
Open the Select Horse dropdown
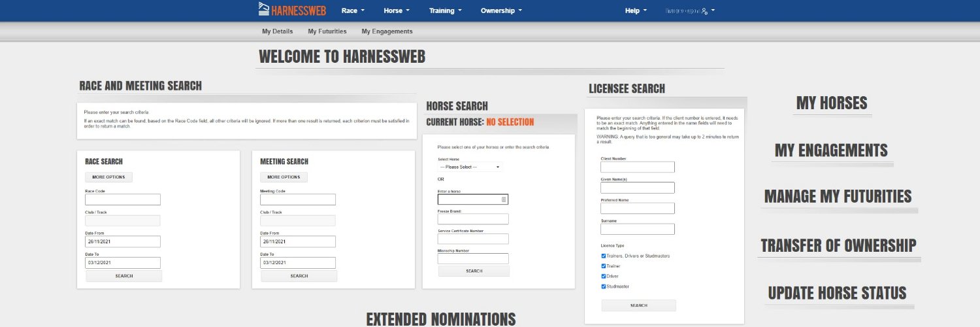click(469, 167)
